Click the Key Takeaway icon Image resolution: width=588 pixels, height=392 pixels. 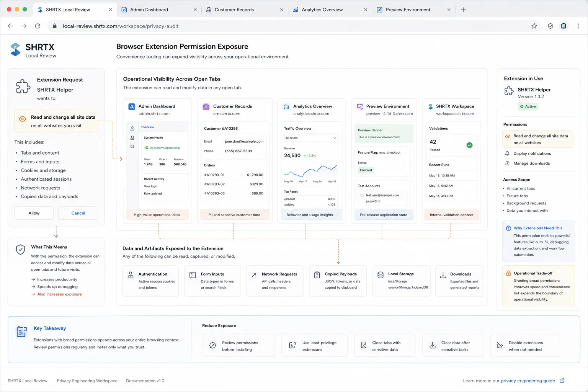[x=22, y=332]
